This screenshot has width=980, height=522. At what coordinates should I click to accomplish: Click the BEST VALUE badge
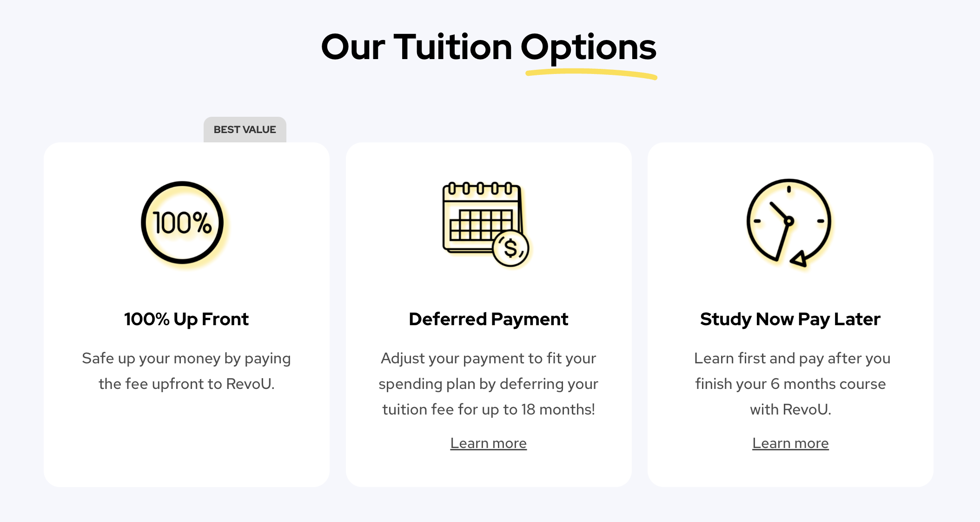click(x=245, y=129)
